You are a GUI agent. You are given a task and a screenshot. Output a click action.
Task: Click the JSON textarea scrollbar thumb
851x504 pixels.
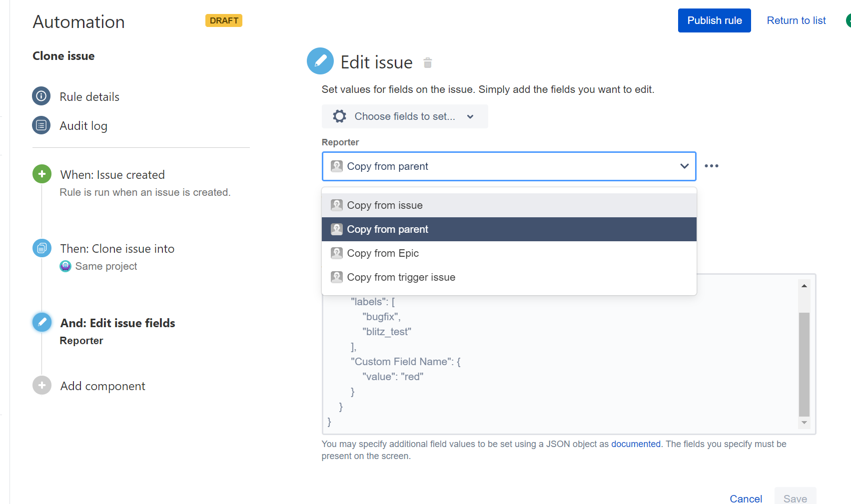pos(804,365)
